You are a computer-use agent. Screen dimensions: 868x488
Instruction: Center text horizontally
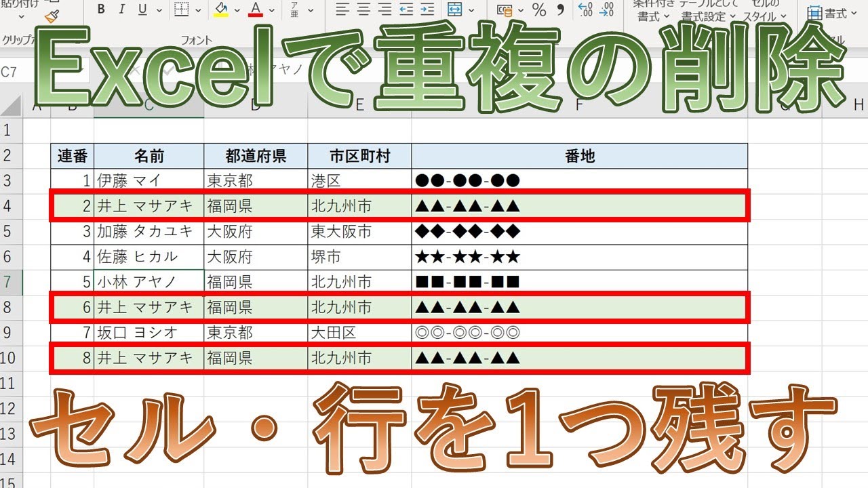point(363,9)
